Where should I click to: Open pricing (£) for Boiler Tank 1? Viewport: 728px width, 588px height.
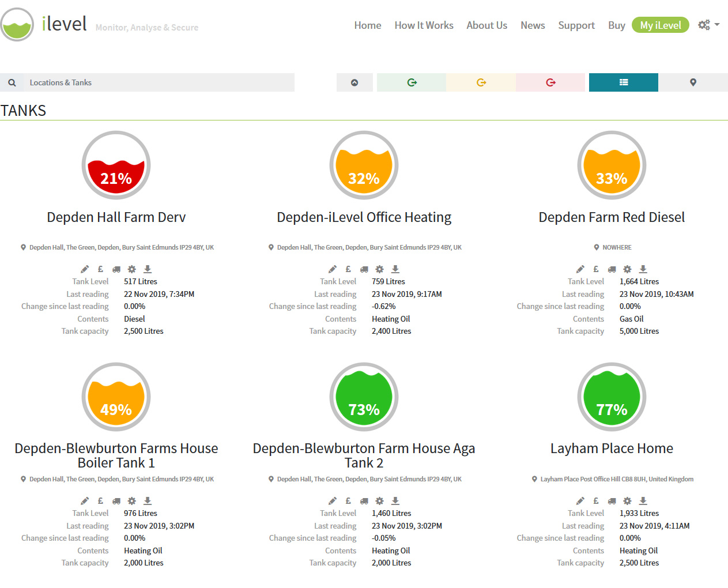100,501
